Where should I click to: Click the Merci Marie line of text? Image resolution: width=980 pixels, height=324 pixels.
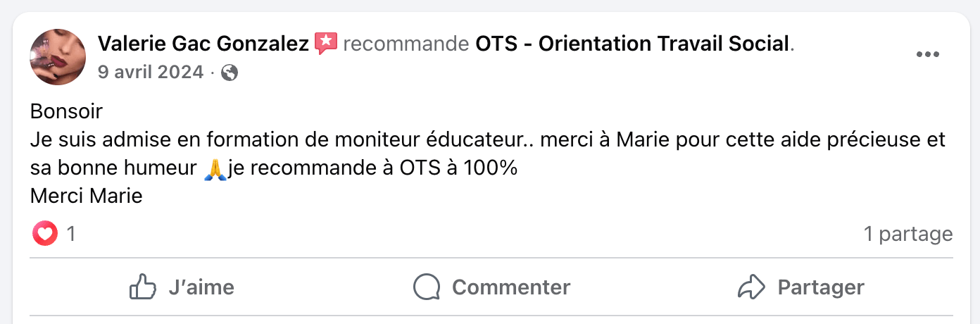click(87, 196)
